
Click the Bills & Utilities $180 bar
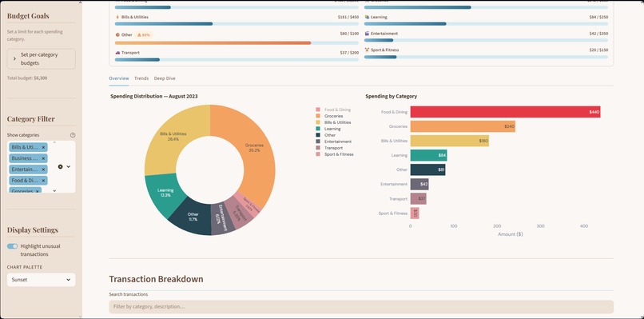pyautogui.click(x=449, y=141)
